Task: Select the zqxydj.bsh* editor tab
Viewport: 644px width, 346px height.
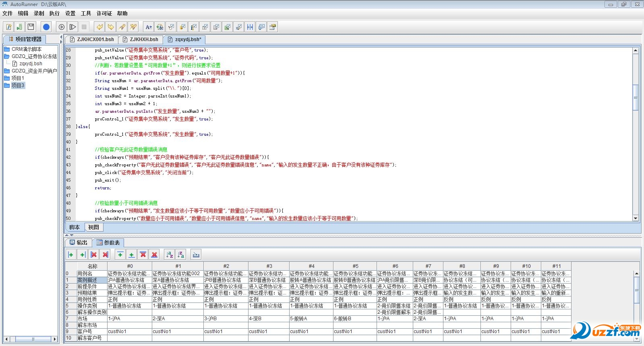Action: [185, 39]
